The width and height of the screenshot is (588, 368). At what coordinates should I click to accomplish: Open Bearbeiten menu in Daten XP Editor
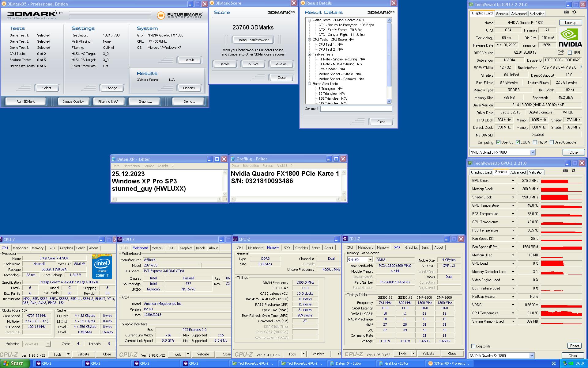pos(132,166)
